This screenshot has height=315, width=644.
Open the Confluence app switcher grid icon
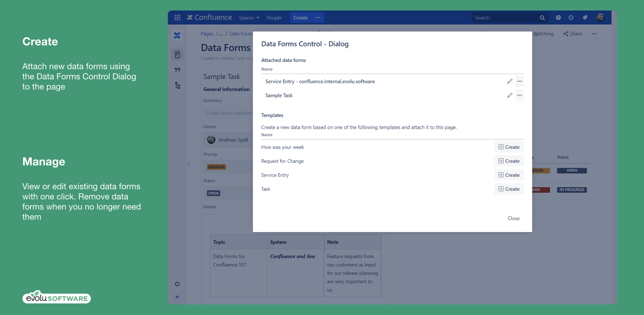tap(177, 17)
